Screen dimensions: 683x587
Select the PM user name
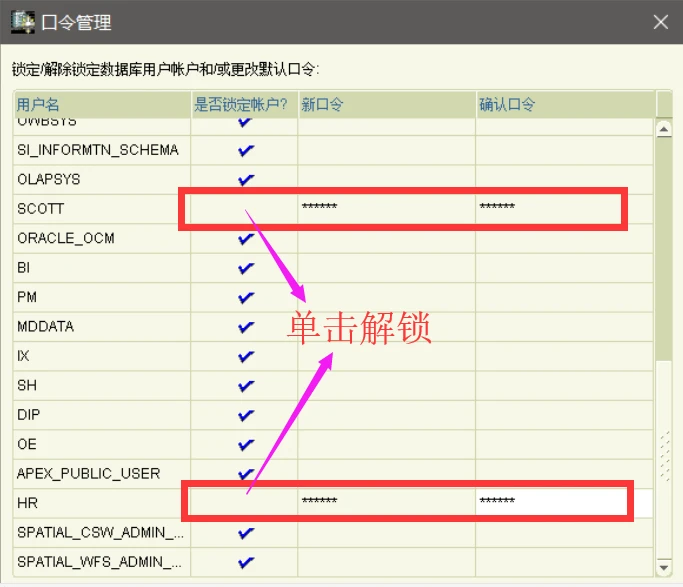[27, 297]
